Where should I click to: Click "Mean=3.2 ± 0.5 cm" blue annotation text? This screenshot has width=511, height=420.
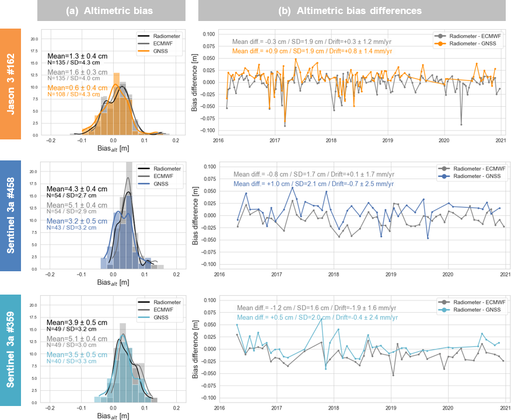[78, 222]
